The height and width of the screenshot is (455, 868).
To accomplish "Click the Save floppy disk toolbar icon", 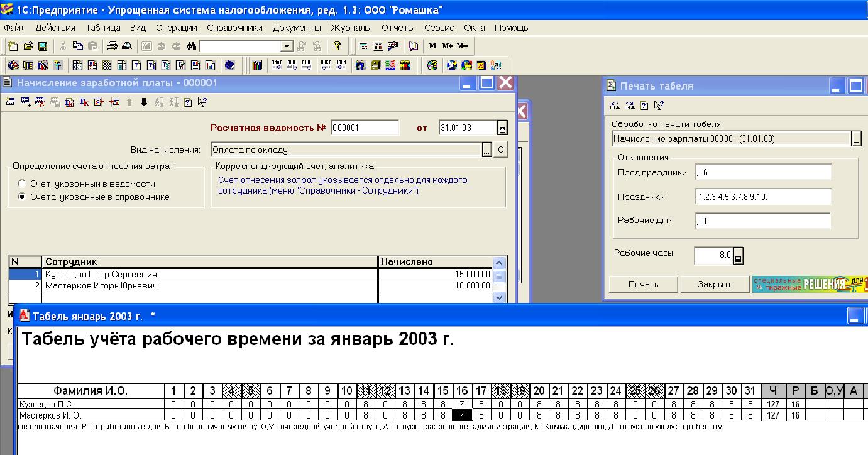I will tap(43, 46).
